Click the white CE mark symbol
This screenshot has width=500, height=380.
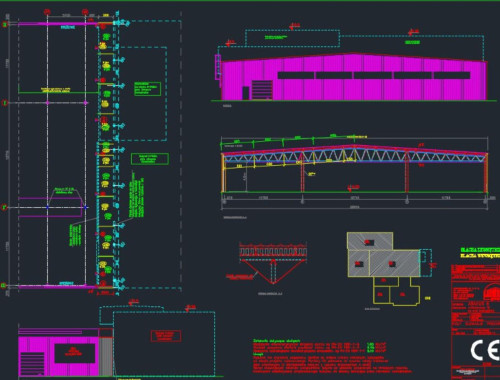(x=485, y=350)
